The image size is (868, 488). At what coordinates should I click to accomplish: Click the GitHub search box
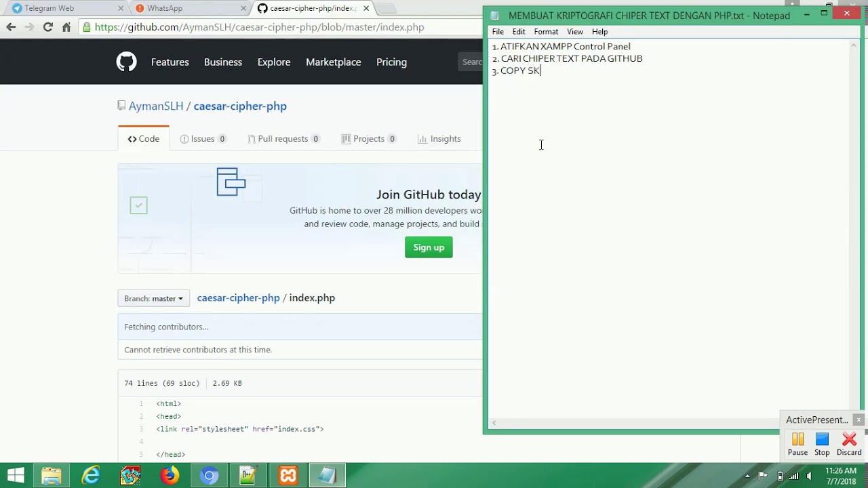pos(471,62)
